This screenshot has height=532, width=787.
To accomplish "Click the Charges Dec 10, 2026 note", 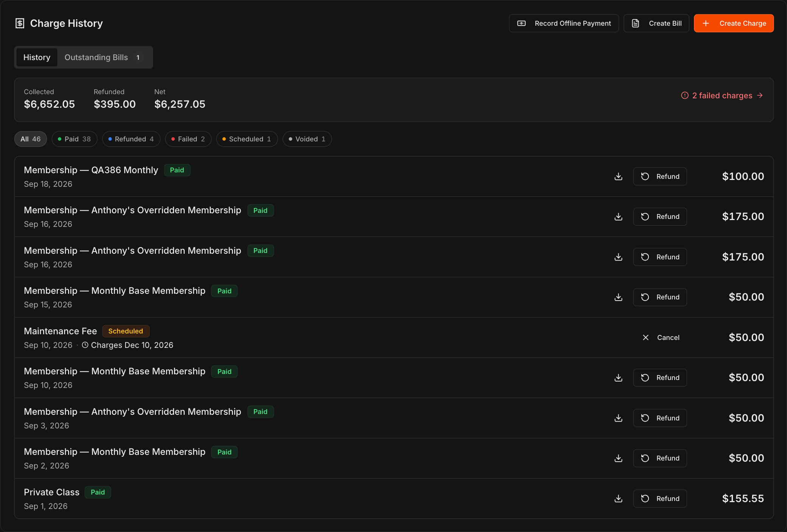I will [128, 345].
